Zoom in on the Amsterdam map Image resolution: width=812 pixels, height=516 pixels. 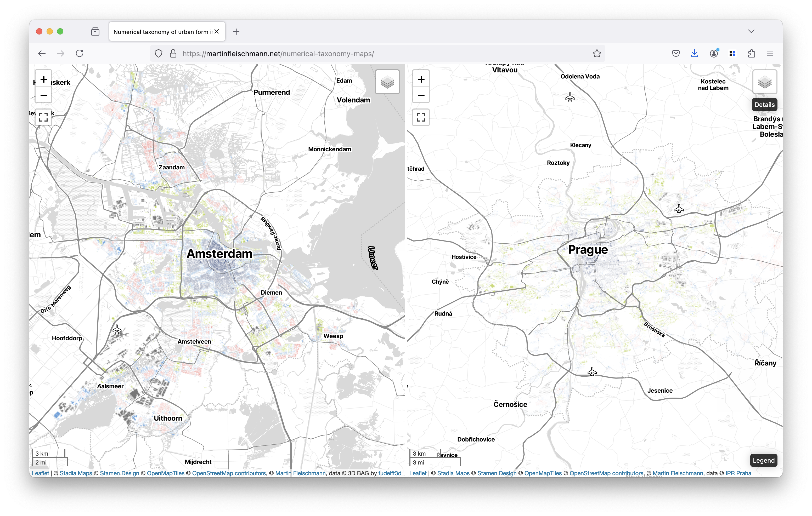click(x=43, y=79)
